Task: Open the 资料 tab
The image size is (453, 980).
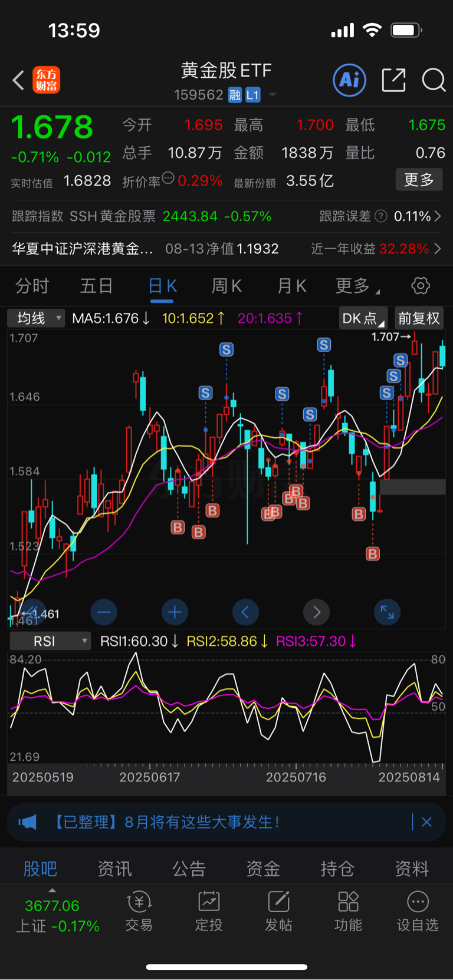Action: click(x=412, y=869)
